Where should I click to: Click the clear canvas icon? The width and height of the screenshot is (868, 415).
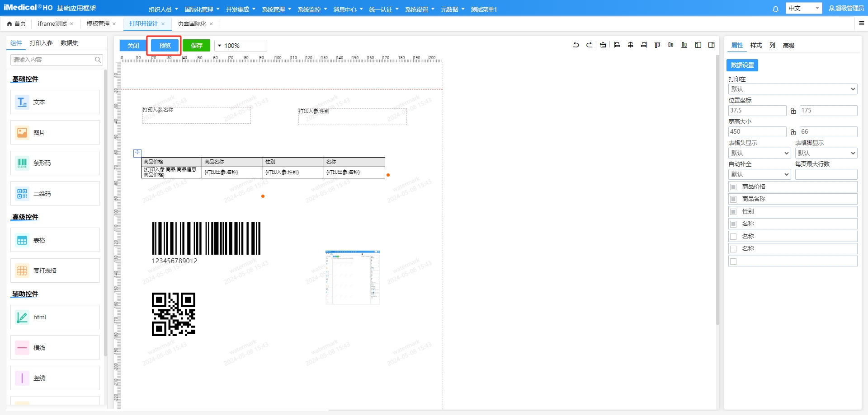603,45
